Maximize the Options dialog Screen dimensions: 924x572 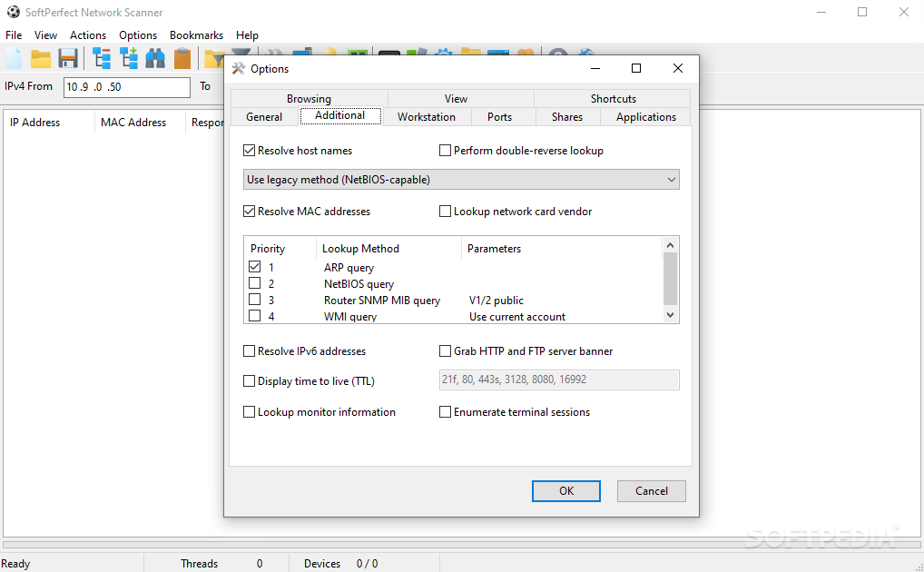tap(636, 68)
